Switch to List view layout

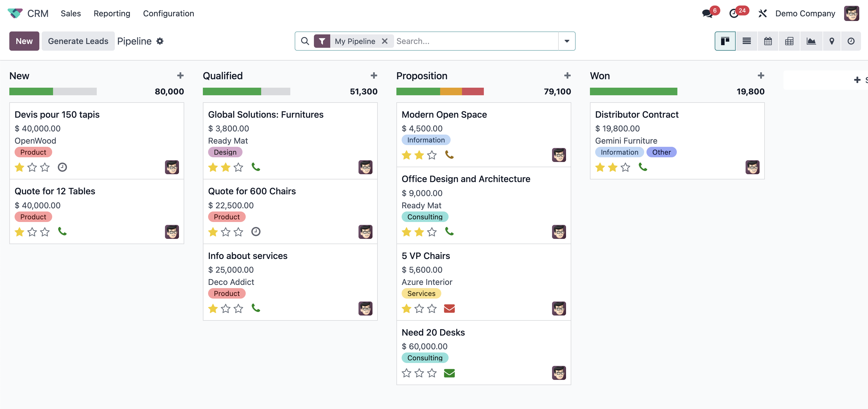746,41
